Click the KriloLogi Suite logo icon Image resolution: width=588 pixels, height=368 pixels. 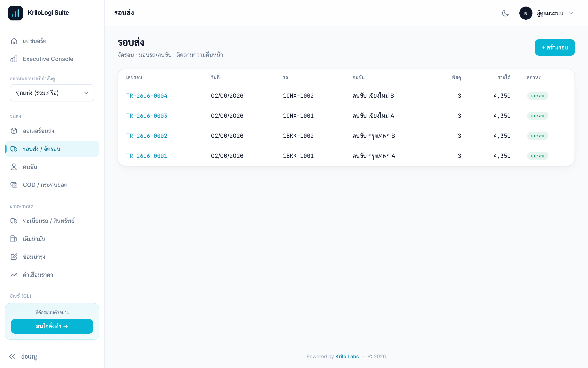[x=15, y=13]
